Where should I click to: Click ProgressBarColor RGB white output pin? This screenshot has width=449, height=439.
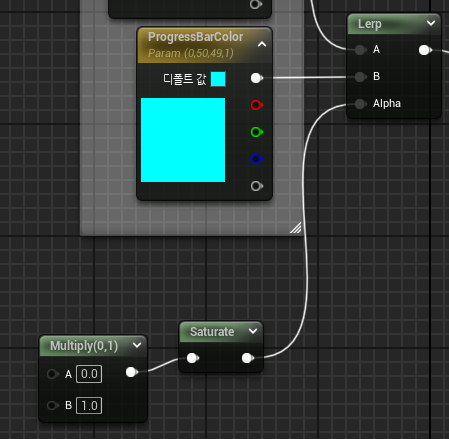[256, 78]
